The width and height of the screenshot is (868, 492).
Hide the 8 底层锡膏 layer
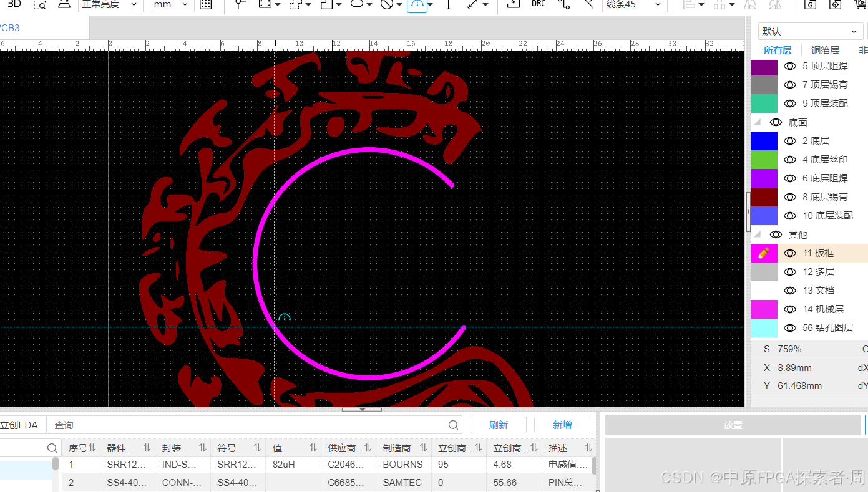790,197
